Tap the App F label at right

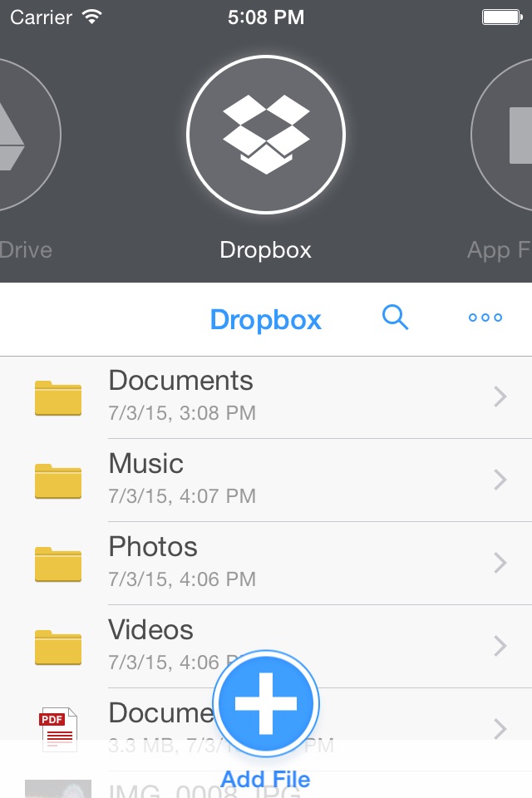tap(500, 250)
